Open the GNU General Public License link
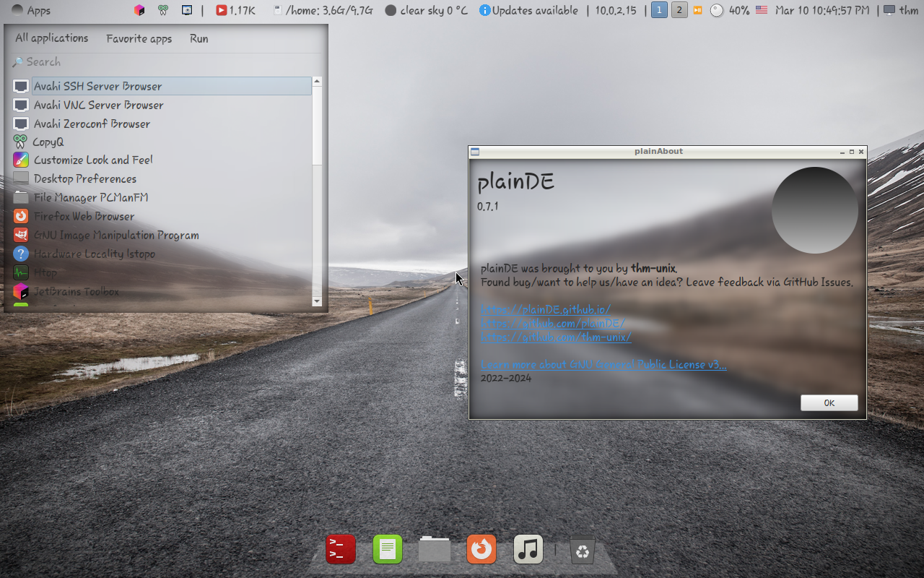 coord(603,364)
